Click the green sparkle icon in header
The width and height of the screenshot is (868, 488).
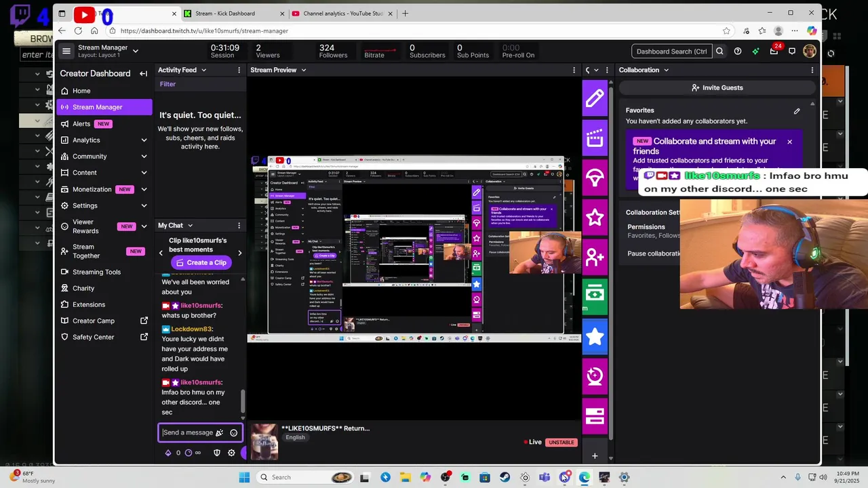point(755,51)
